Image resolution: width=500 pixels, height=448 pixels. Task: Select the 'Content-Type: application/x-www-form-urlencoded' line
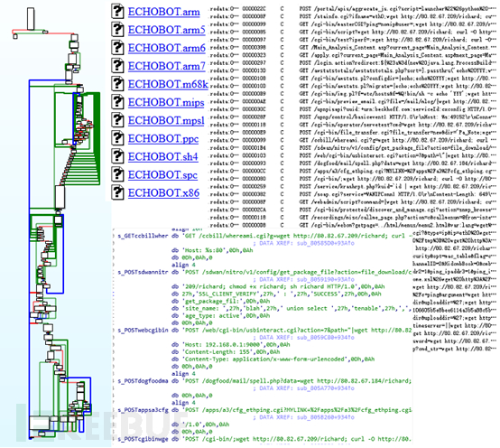click(273, 359)
